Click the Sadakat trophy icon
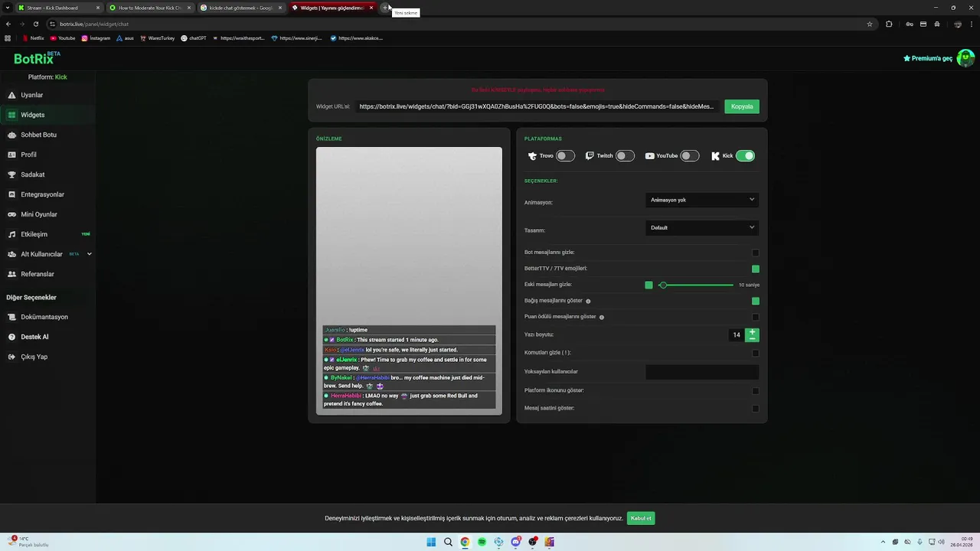Screen dimensions: 980x551 coord(12,174)
